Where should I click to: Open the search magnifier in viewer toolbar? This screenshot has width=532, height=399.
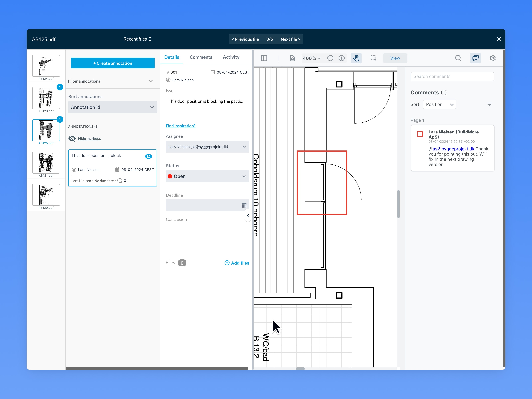(458, 58)
